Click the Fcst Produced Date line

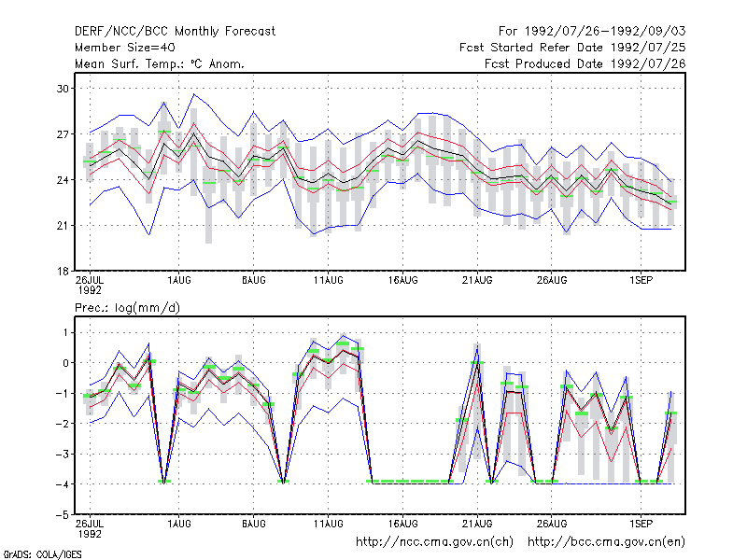(585, 63)
